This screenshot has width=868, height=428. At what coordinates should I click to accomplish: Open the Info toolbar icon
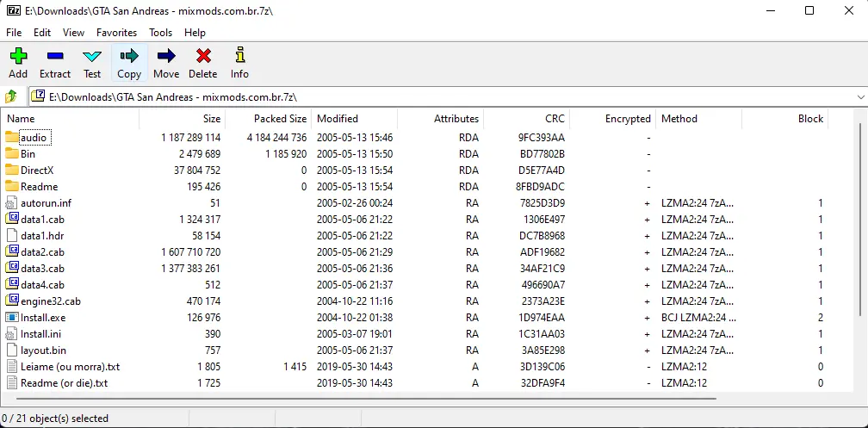coord(239,56)
